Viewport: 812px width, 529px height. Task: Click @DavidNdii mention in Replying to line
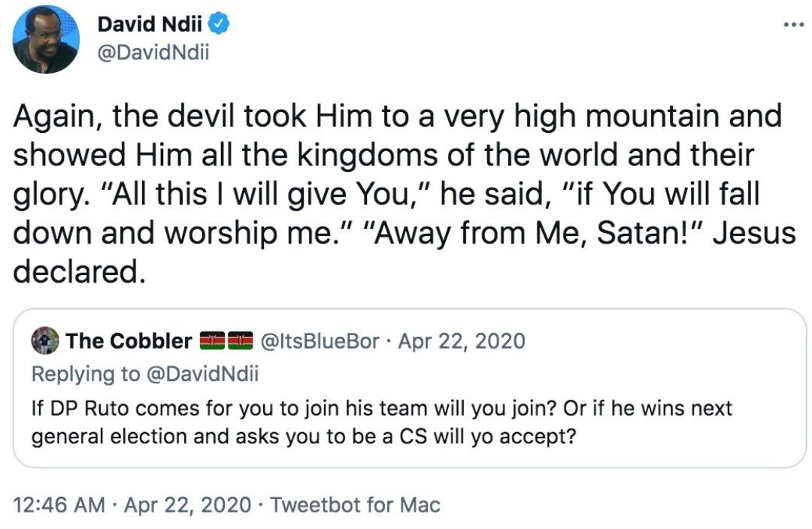202,373
